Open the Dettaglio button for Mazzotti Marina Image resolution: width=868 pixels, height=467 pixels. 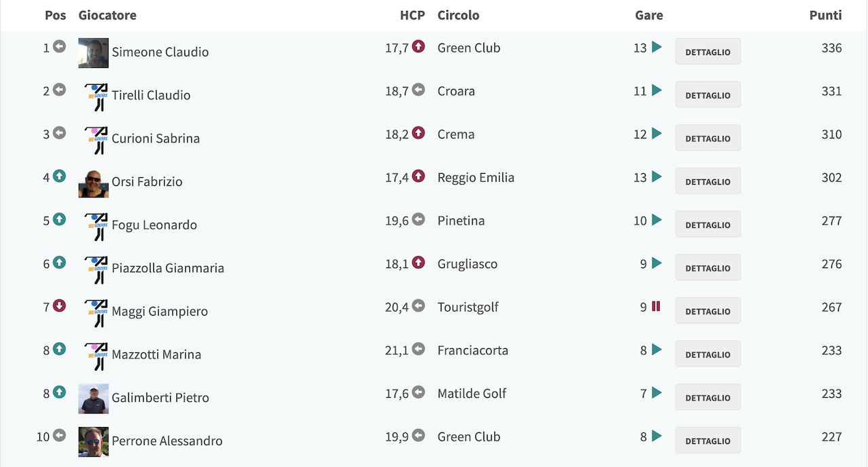pos(708,354)
